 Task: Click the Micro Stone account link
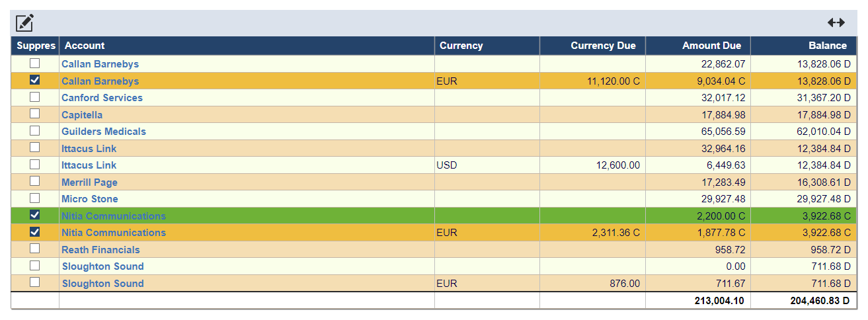tap(90, 199)
